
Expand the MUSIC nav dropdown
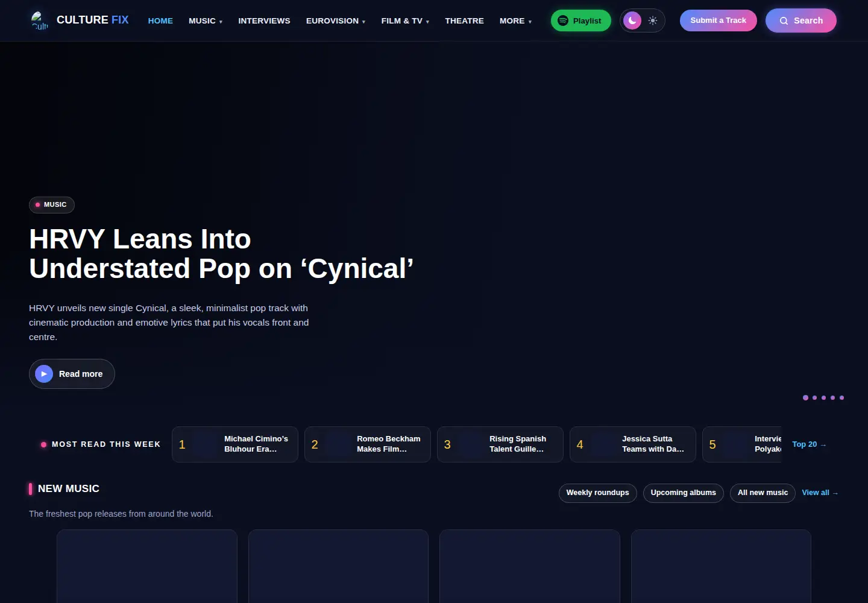[x=206, y=21]
